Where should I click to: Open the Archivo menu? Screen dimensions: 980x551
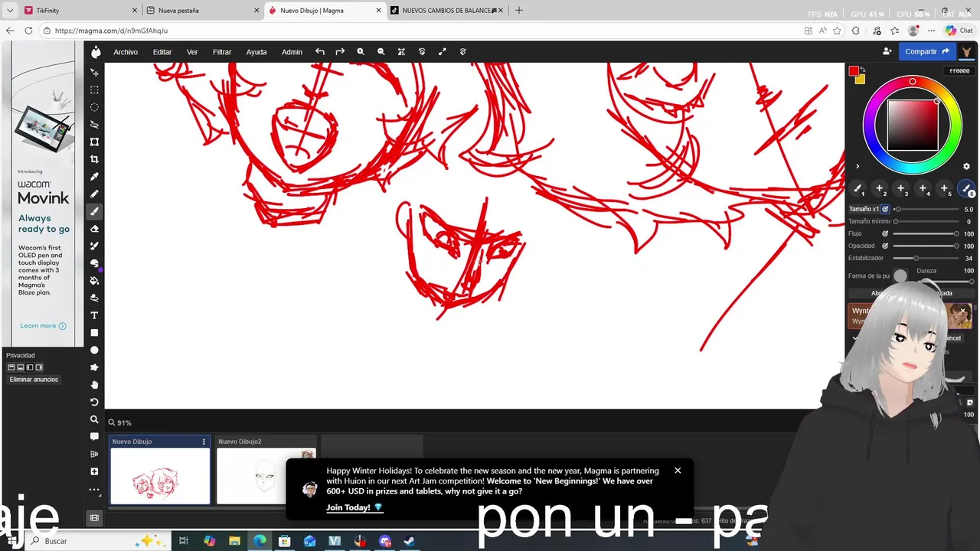pos(126,52)
